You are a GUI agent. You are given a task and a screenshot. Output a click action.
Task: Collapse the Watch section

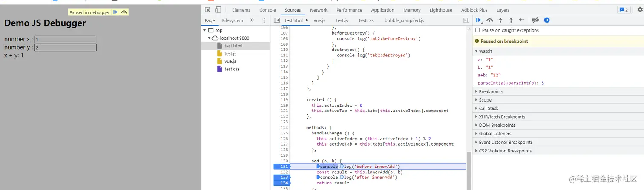click(x=558, y=51)
